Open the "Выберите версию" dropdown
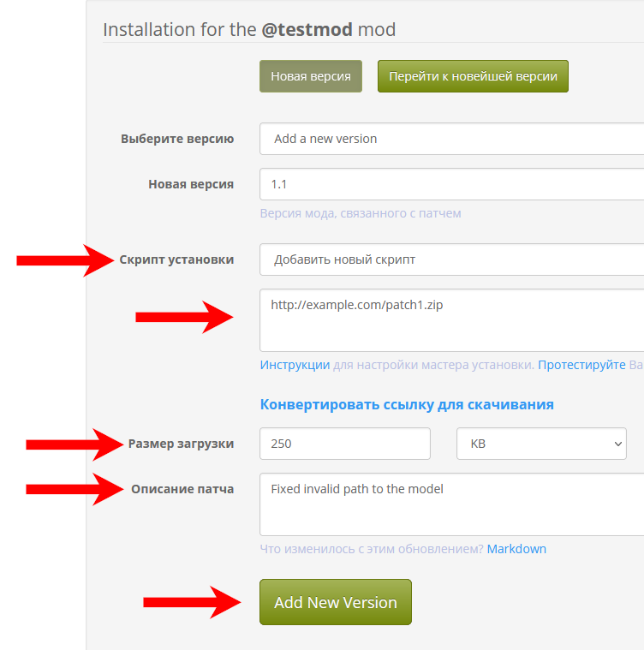 point(451,139)
